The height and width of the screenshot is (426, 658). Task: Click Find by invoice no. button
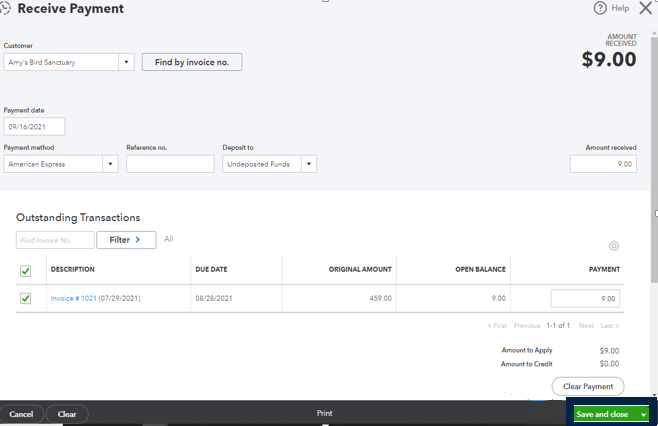(x=192, y=62)
